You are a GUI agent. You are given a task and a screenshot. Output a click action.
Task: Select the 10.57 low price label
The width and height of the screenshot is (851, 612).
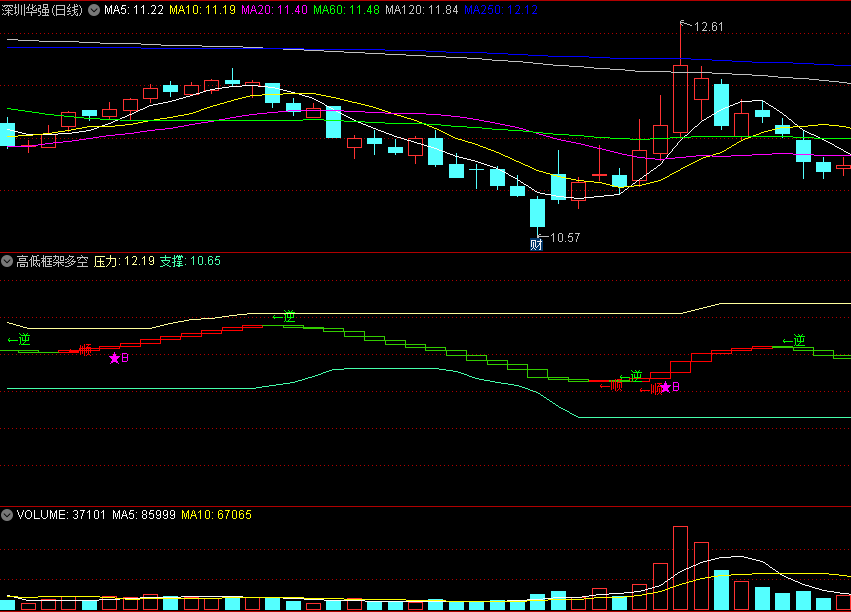565,238
